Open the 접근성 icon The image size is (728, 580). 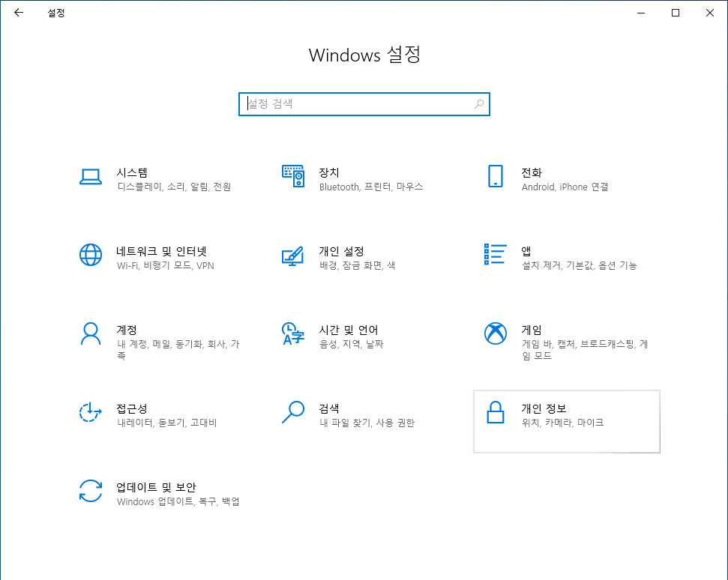(x=91, y=412)
